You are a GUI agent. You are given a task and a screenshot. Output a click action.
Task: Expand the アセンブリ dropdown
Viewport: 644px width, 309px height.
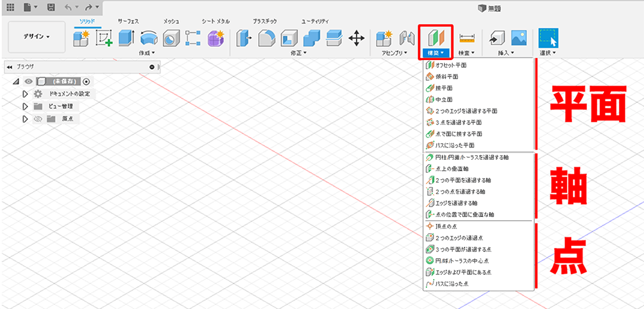pyautogui.click(x=394, y=53)
